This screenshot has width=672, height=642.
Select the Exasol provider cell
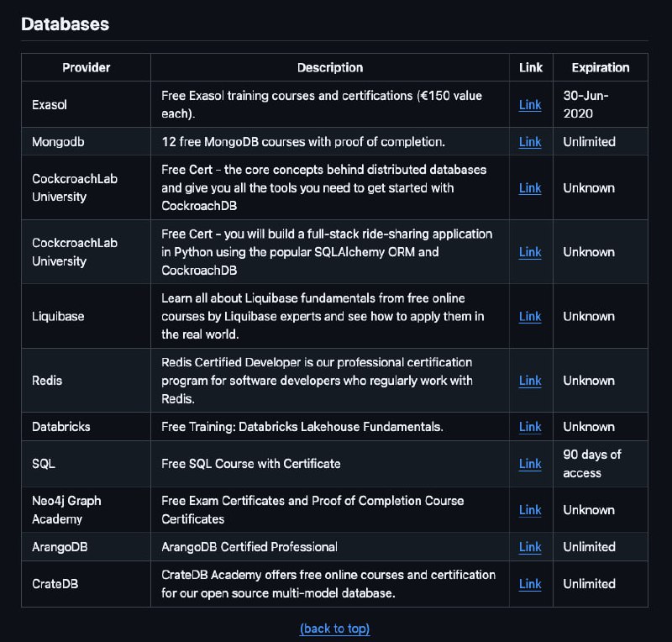[x=50, y=105]
